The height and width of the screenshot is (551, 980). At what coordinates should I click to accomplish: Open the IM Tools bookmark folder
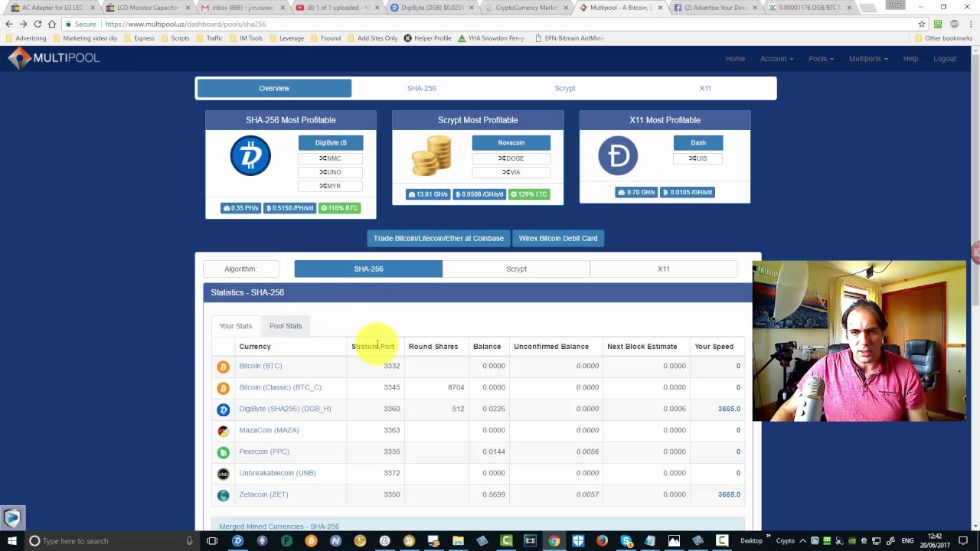pyautogui.click(x=246, y=38)
